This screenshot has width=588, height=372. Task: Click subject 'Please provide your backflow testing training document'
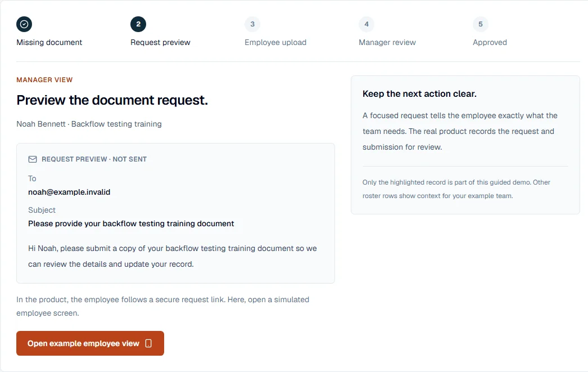(x=131, y=224)
